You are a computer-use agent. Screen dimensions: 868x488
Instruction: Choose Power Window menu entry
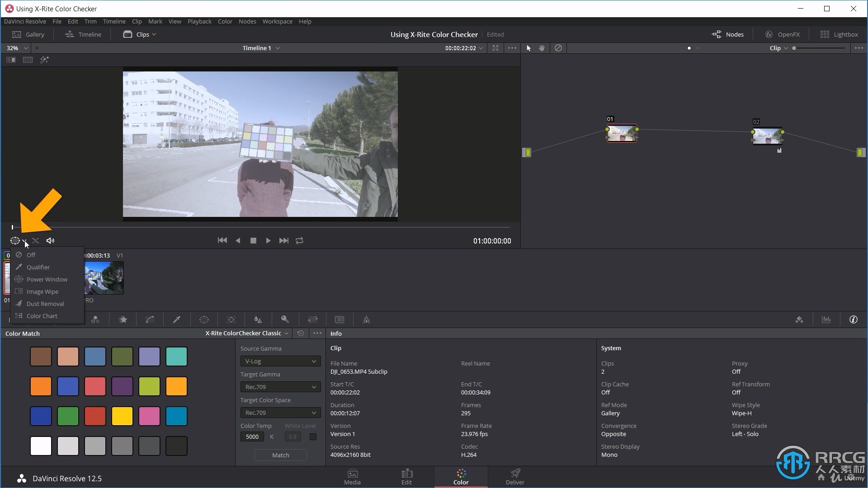click(x=47, y=279)
